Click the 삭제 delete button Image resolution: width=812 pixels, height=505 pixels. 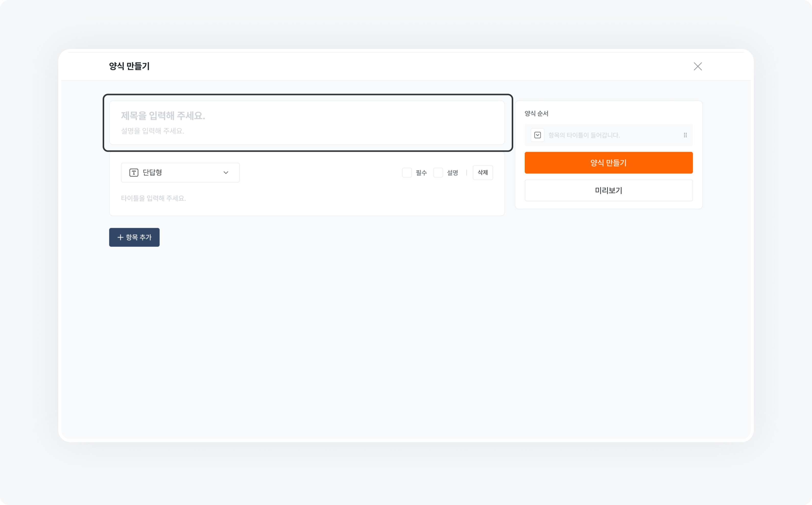[x=482, y=172]
